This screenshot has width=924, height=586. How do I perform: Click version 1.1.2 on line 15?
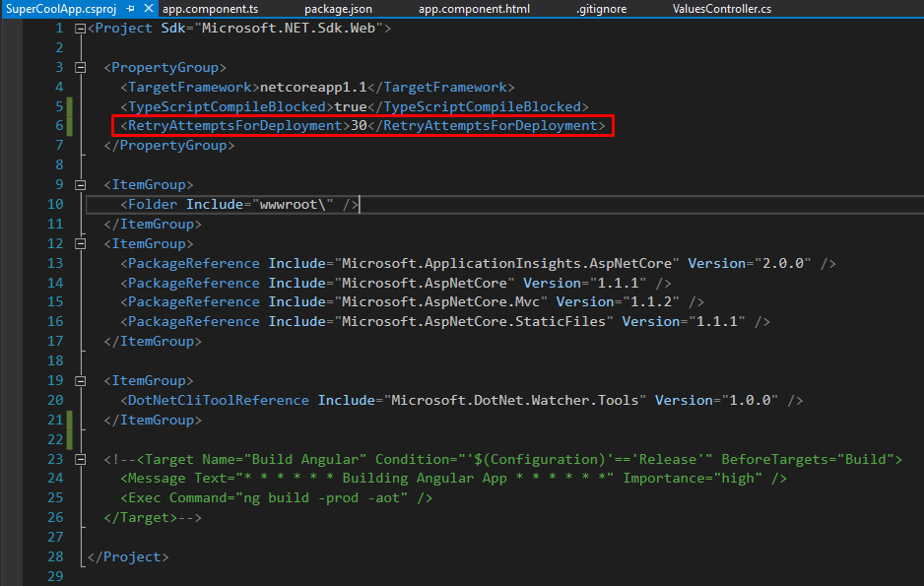pyautogui.click(x=650, y=302)
